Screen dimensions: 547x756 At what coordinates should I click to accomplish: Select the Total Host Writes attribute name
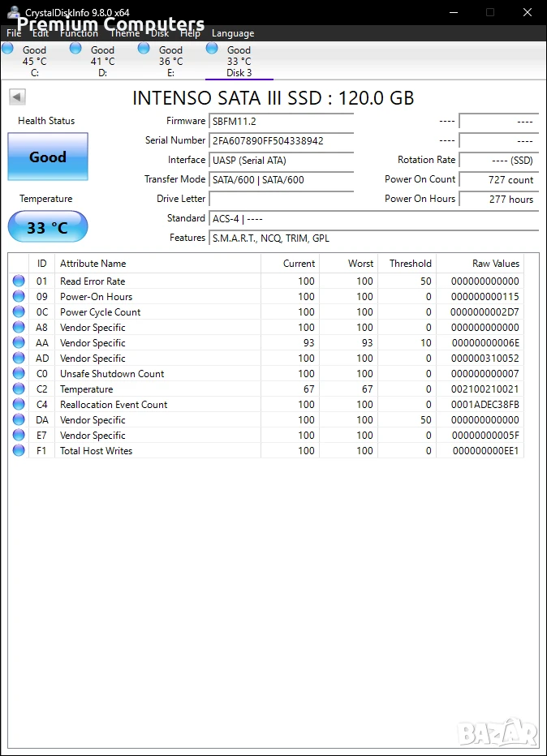tap(96, 451)
